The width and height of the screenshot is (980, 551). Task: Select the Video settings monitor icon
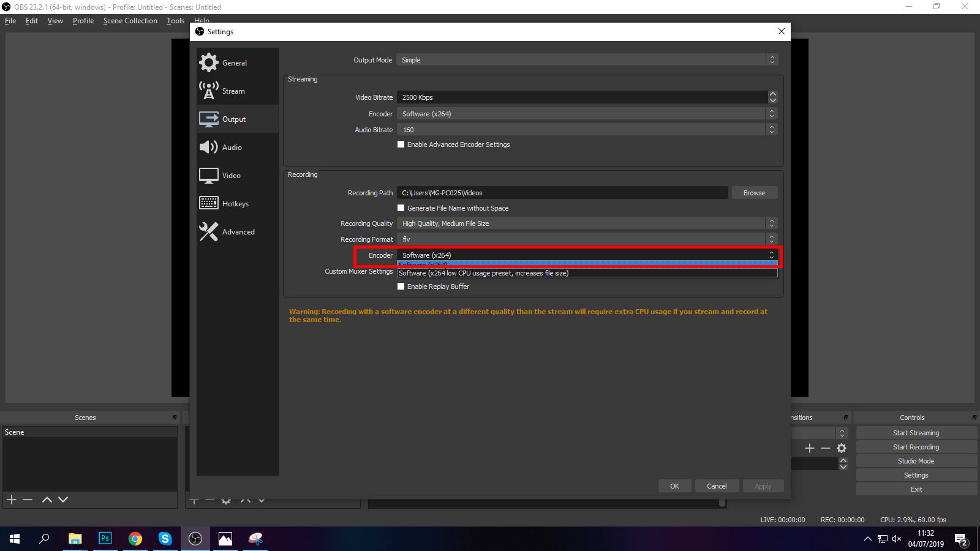(x=209, y=175)
